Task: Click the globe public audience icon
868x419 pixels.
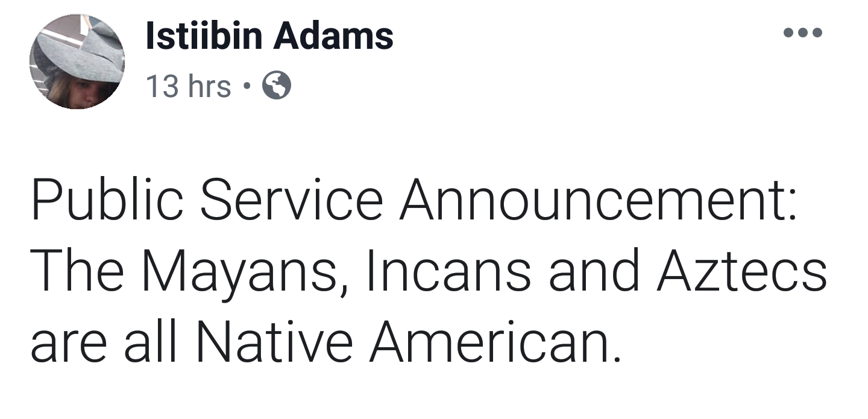Action: pos(277,86)
